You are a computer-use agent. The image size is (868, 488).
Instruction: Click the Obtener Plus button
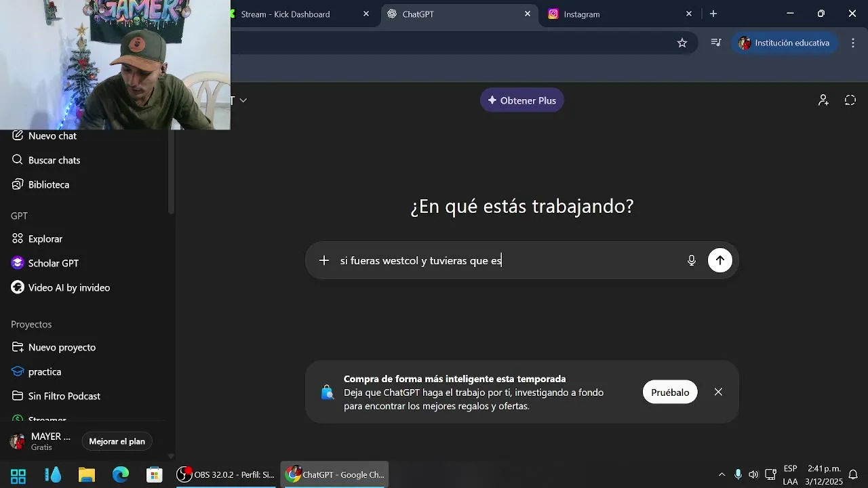point(521,100)
